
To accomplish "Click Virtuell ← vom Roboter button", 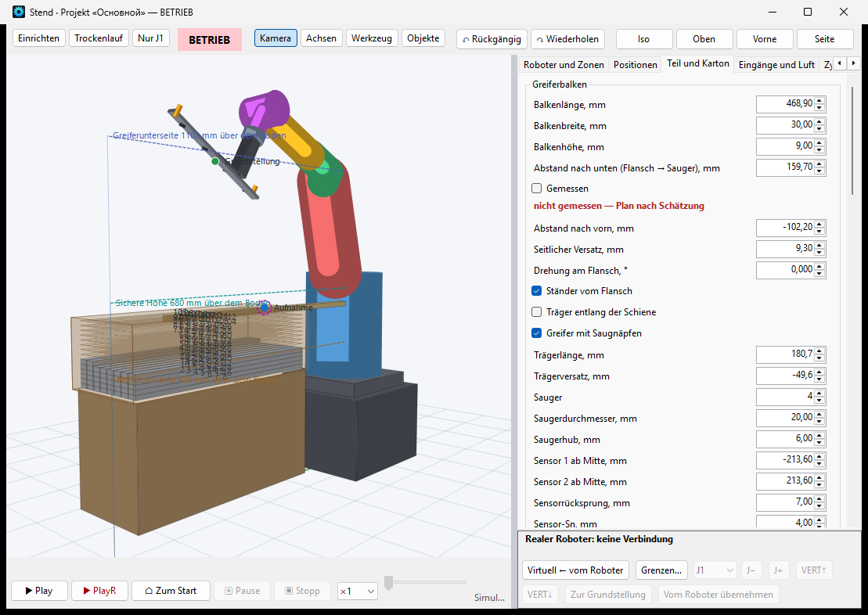I will click(575, 570).
